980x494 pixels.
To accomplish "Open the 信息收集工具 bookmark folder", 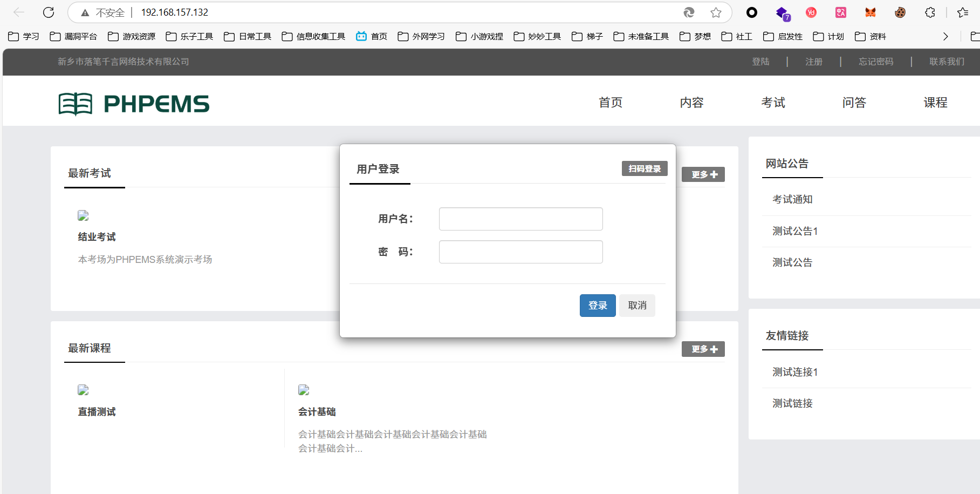I will [x=313, y=36].
